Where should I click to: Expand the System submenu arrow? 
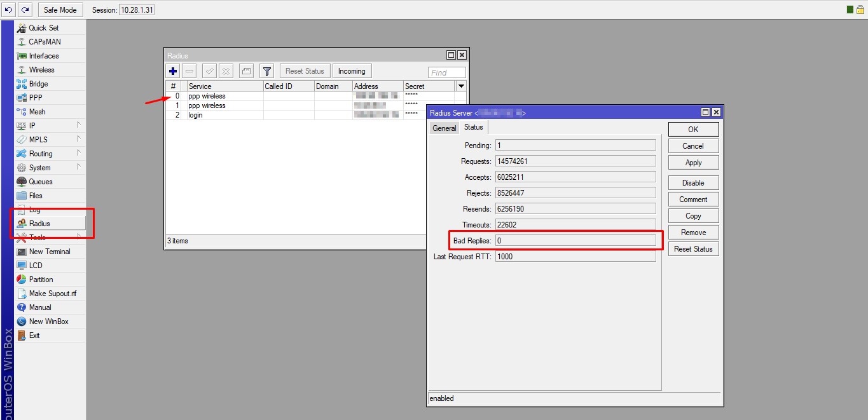coord(79,167)
